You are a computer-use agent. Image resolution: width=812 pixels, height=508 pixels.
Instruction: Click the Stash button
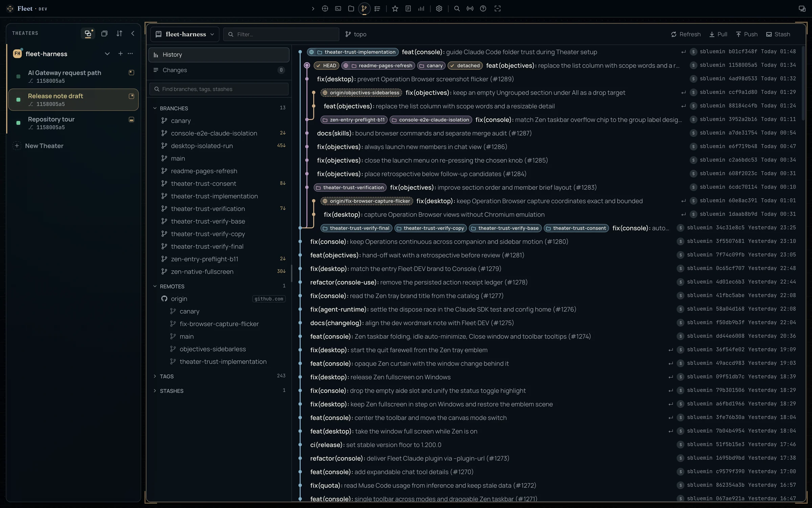click(778, 34)
